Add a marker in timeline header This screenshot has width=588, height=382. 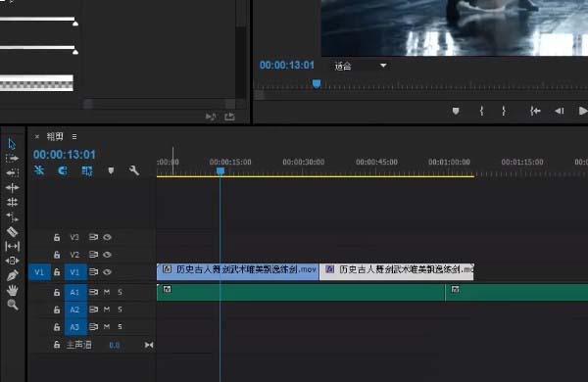click(x=111, y=170)
